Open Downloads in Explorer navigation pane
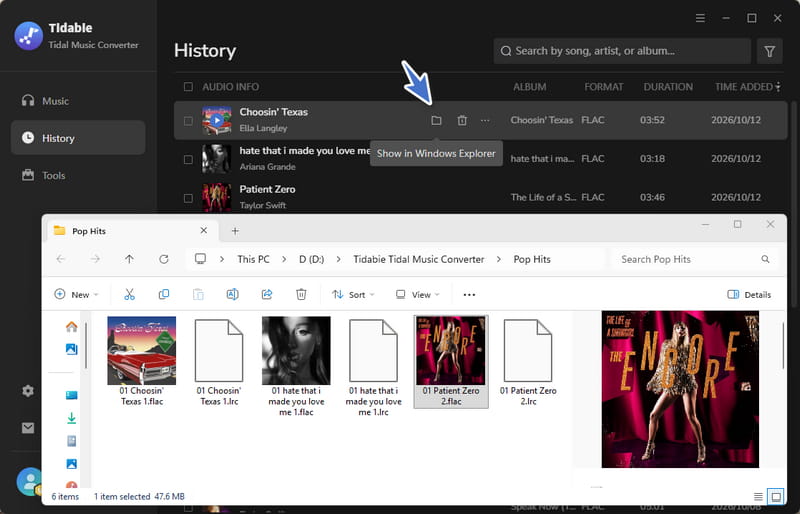This screenshot has height=514, width=800. (71, 418)
